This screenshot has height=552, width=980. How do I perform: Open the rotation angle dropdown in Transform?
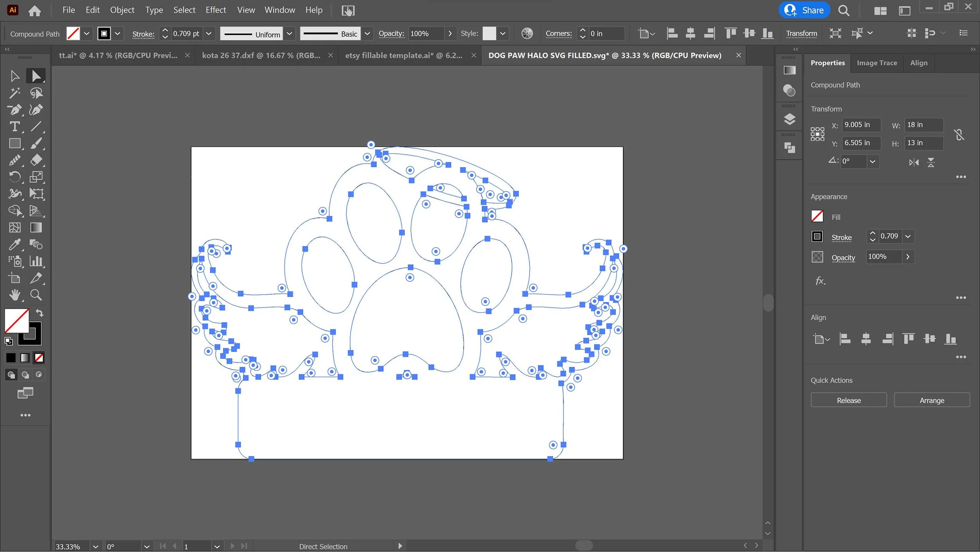point(872,162)
